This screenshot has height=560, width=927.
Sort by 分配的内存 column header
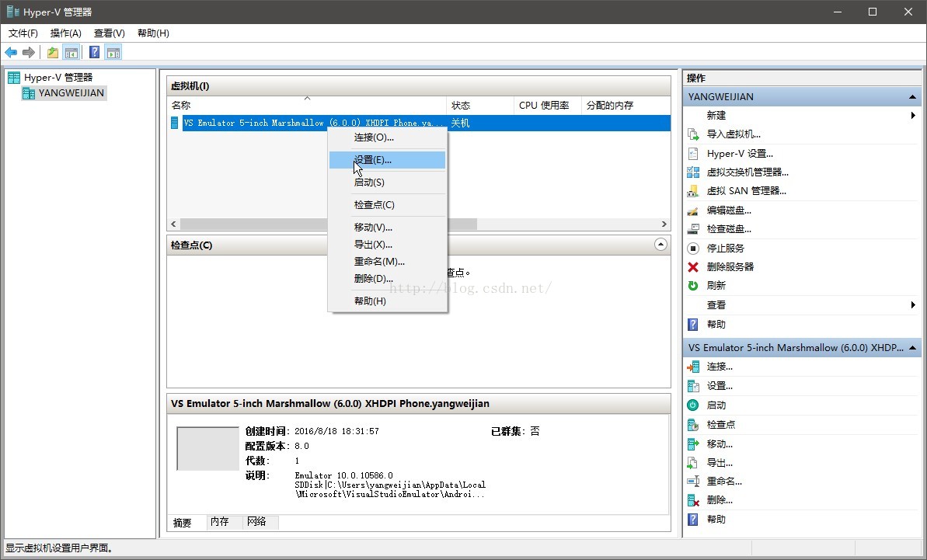click(x=626, y=105)
